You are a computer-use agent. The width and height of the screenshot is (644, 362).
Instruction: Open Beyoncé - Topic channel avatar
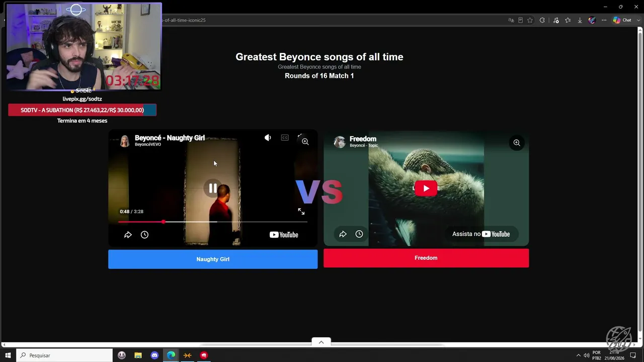pyautogui.click(x=340, y=142)
